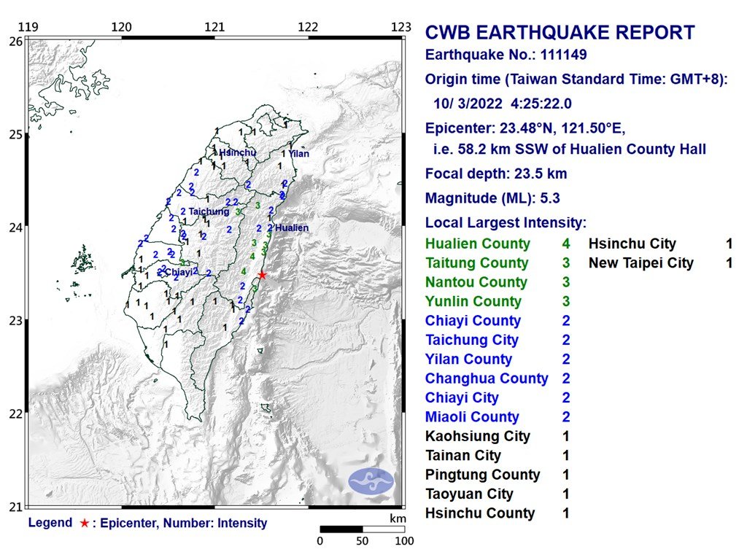Click the Focal depth 23.5 km text
The width and height of the screenshot is (747, 560).
496,174
